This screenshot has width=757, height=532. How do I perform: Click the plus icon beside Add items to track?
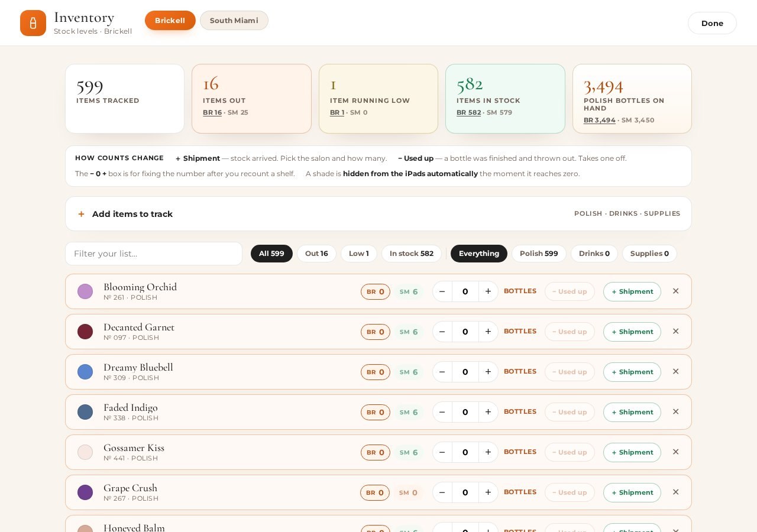coord(82,214)
